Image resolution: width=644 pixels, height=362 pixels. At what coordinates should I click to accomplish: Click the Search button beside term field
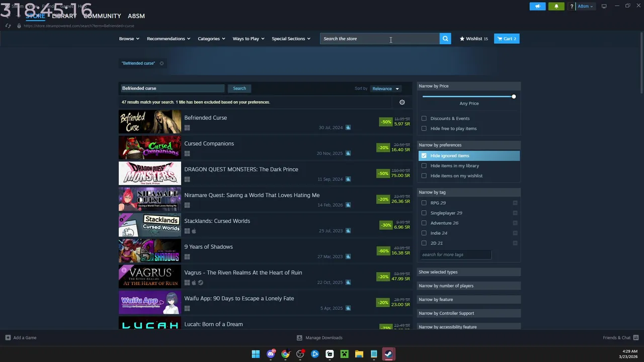(239, 88)
